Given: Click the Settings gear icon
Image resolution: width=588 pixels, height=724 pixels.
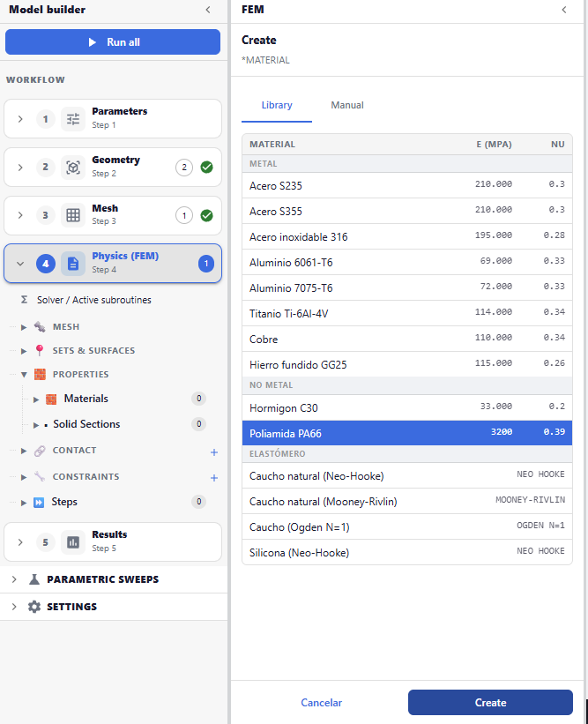Looking at the screenshot, I should (34, 606).
